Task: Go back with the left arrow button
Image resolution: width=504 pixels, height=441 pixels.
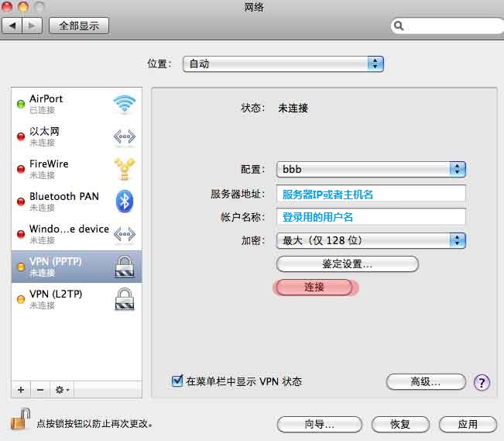Action: click(x=12, y=26)
